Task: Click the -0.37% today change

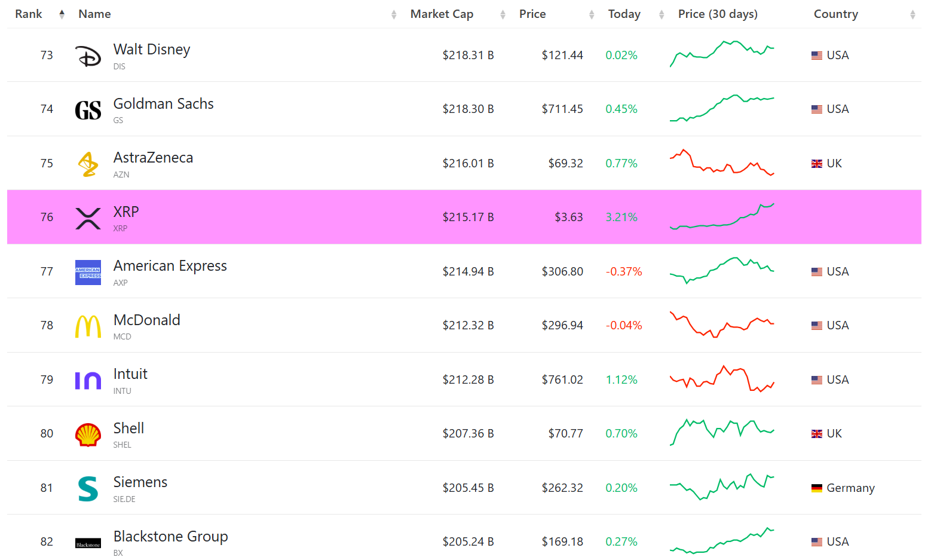Action: [x=624, y=272]
